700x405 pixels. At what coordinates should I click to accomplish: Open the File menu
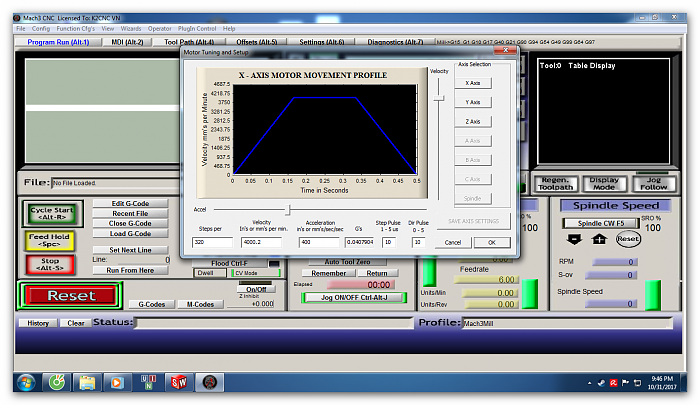click(21, 29)
